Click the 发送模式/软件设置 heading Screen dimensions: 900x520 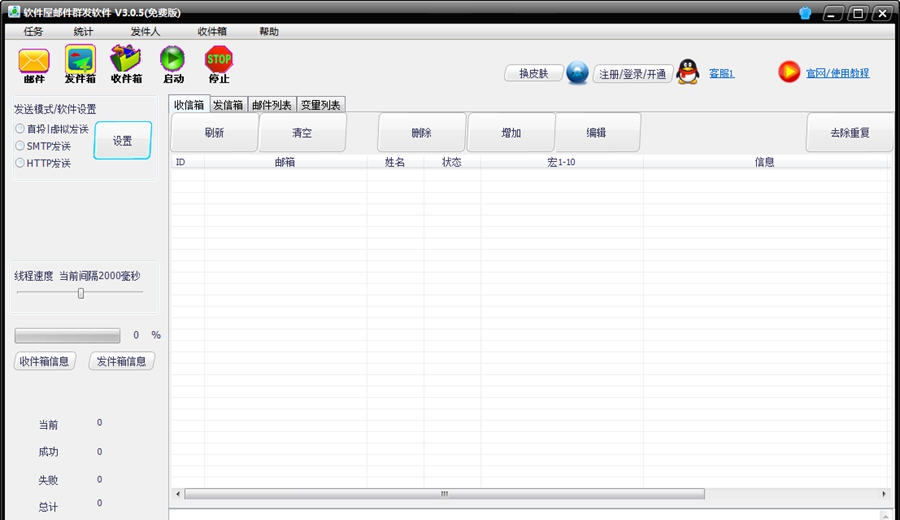pos(55,108)
